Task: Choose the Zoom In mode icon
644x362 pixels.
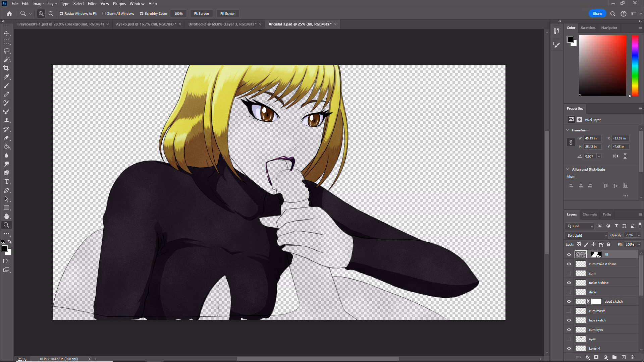Action: click(x=41, y=14)
